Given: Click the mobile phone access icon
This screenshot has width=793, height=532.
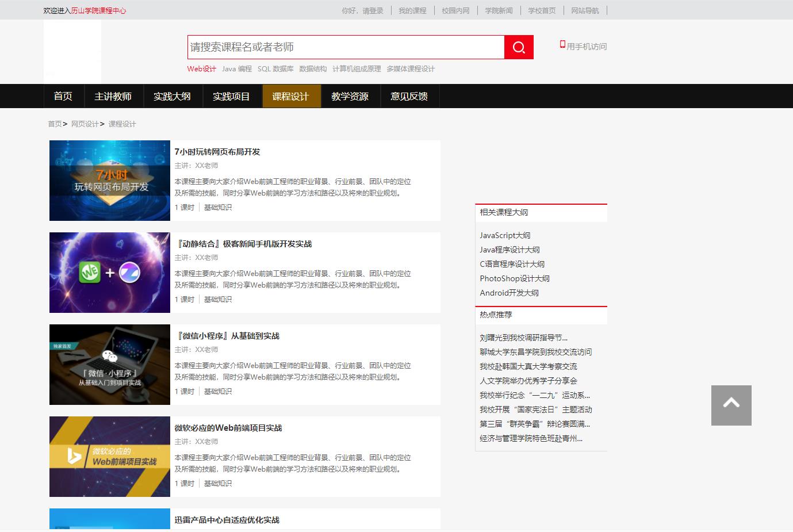Looking at the screenshot, I should [562, 44].
